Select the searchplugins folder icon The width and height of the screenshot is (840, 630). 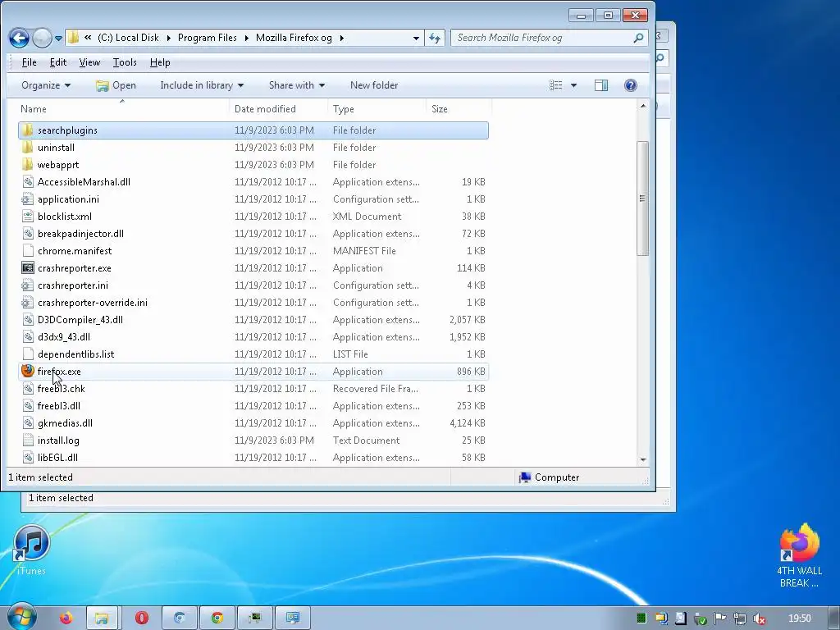click(x=27, y=130)
